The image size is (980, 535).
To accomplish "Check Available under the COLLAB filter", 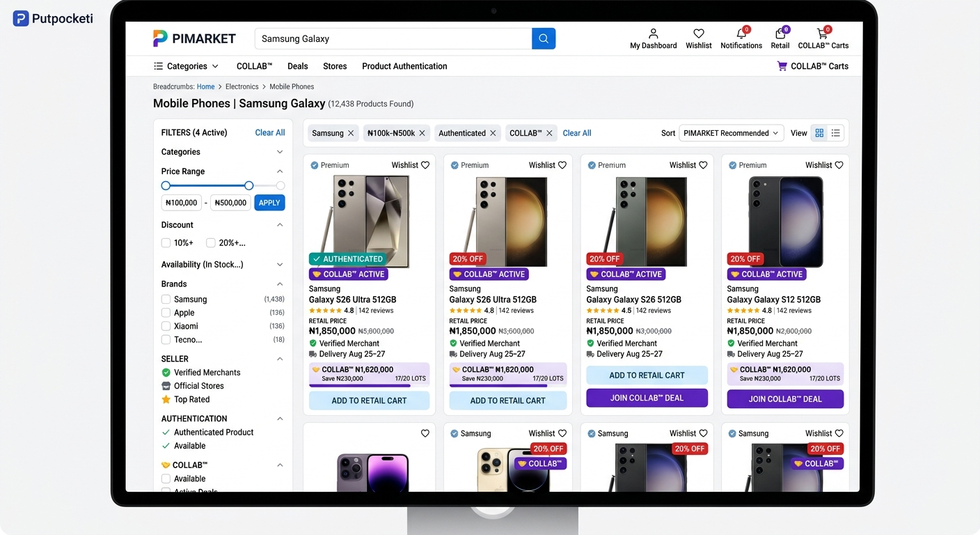I will [x=166, y=479].
